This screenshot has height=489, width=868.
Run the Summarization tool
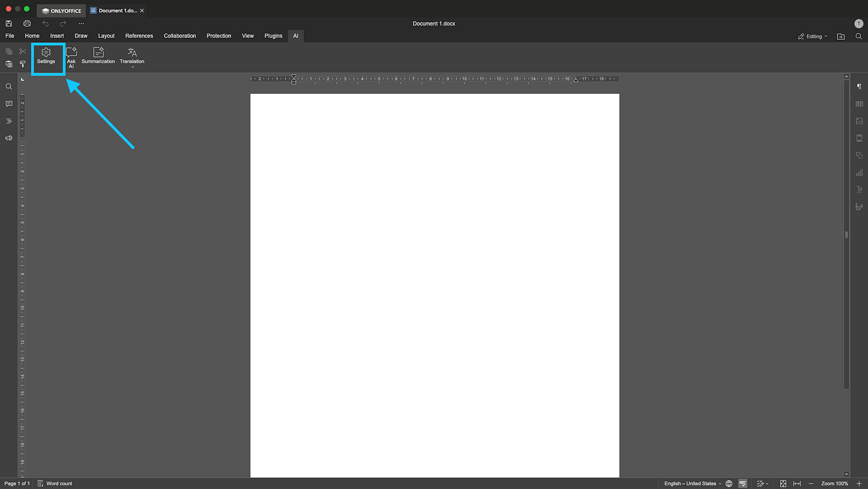[98, 56]
